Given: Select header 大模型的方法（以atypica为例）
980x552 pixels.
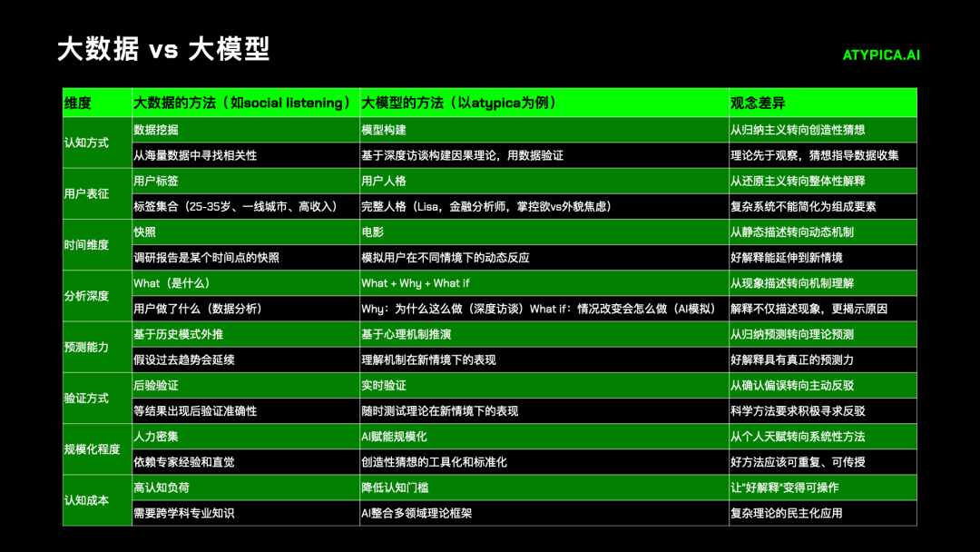Looking at the screenshot, I should [544, 103].
